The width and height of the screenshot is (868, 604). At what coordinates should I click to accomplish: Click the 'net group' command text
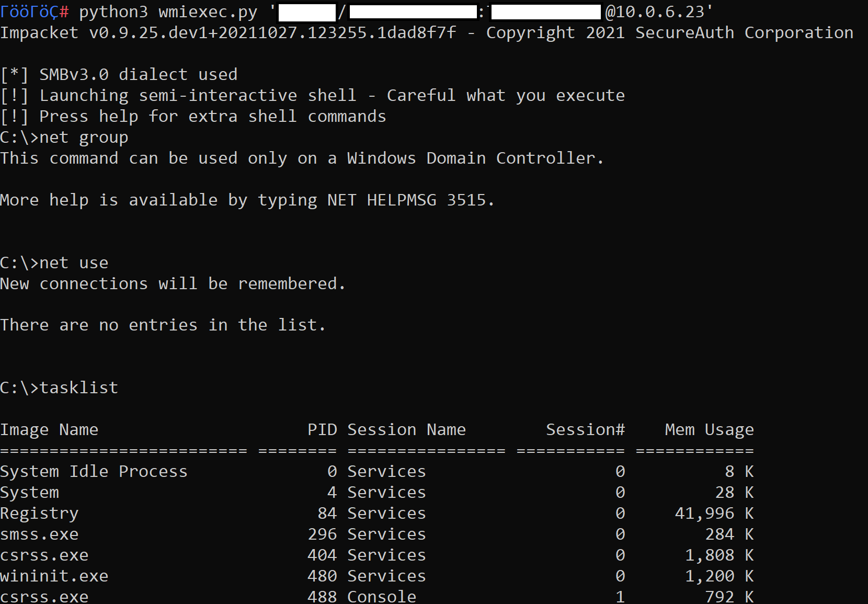tap(84, 137)
